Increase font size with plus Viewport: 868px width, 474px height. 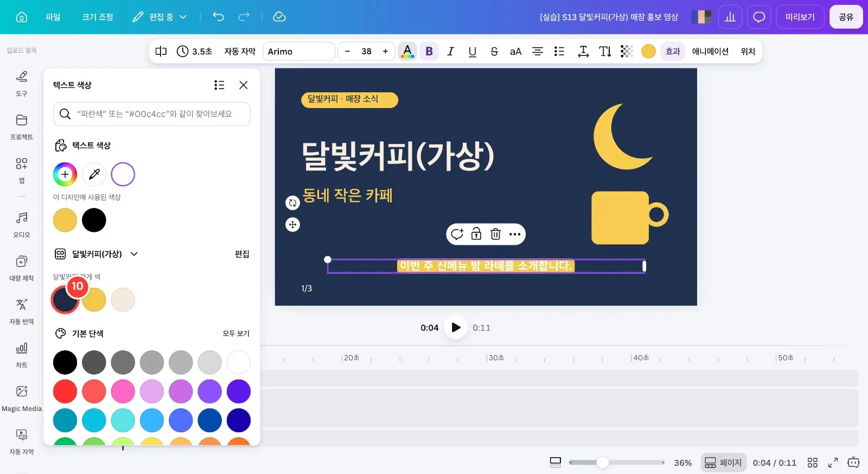coord(385,52)
